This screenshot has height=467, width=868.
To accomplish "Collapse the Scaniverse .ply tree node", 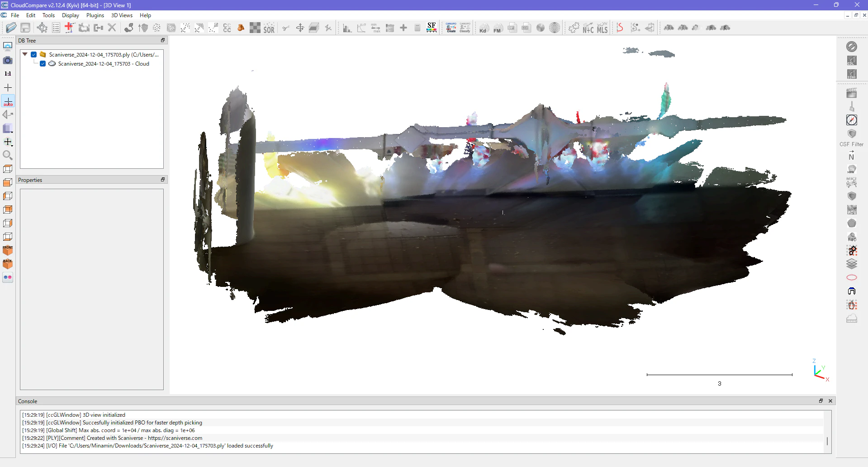I will pyautogui.click(x=25, y=54).
